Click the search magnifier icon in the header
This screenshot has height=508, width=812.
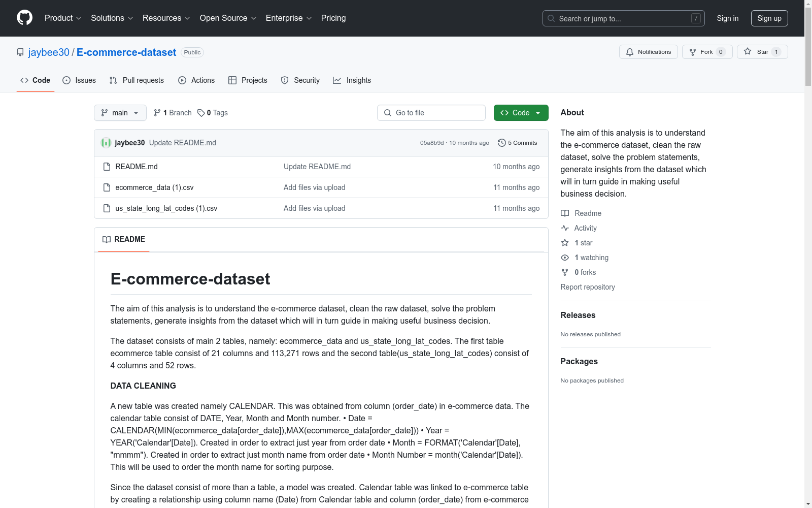click(551, 18)
